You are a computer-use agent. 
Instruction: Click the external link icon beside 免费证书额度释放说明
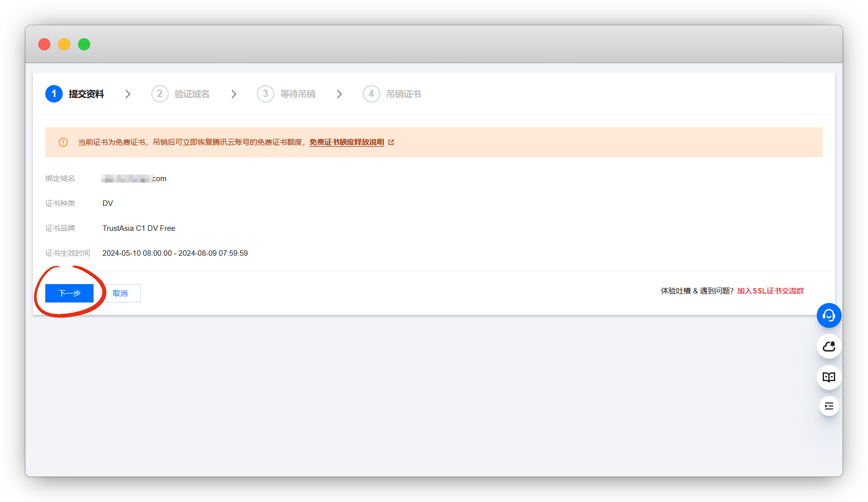[391, 142]
